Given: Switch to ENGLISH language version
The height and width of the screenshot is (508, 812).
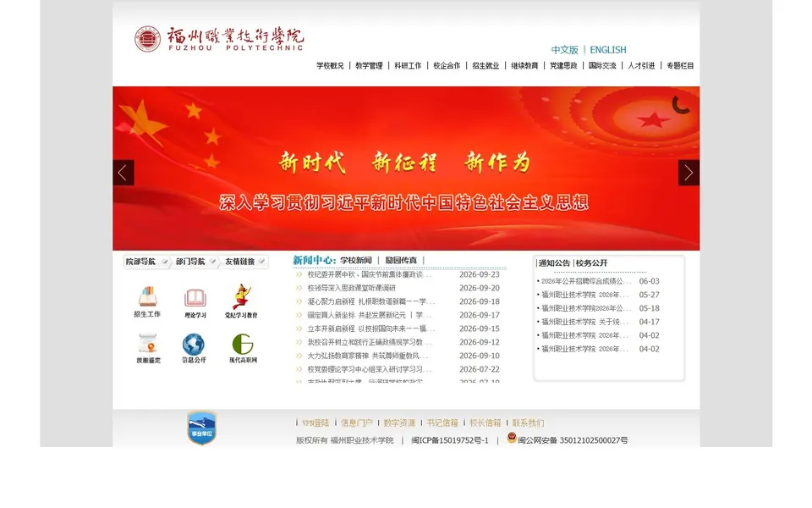Looking at the screenshot, I should (608, 50).
